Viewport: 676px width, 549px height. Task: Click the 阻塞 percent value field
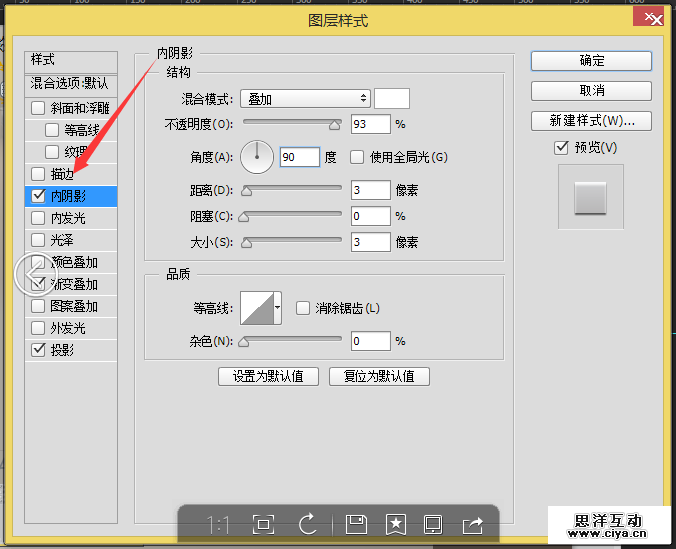coord(371,216)
